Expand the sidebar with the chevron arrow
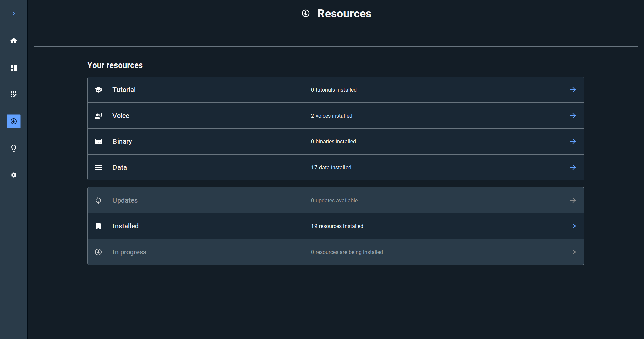 coord(14,14)
